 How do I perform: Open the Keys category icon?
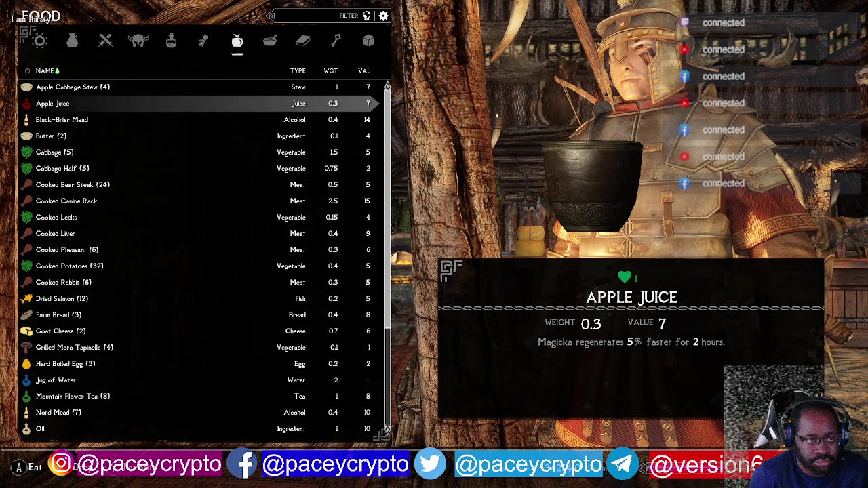tap(336, 41)
